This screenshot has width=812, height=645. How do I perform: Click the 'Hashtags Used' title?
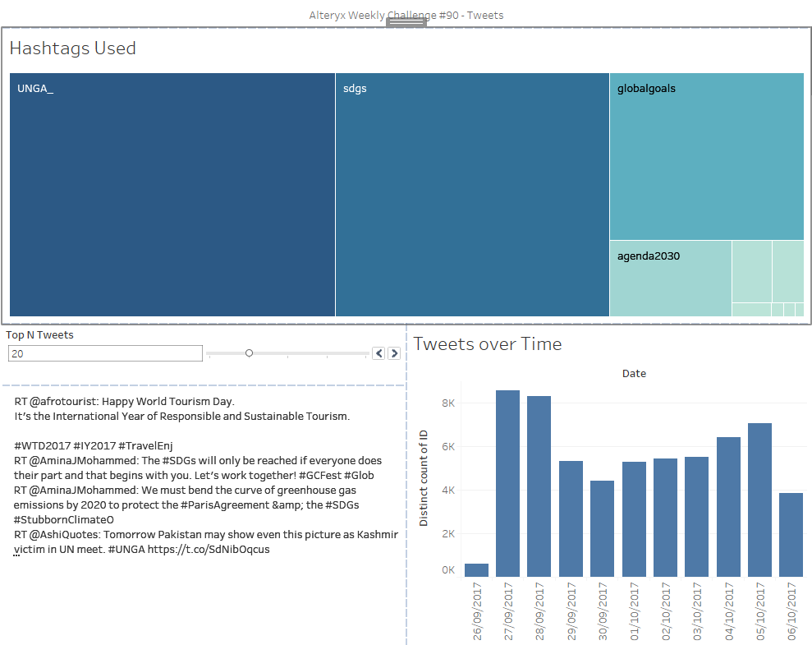[72, 48]
